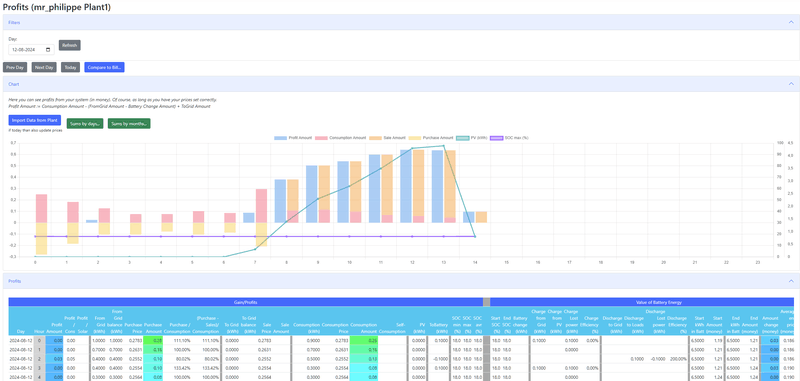Click Discharge Efficiency cell 200.00%

coord(678,358)
